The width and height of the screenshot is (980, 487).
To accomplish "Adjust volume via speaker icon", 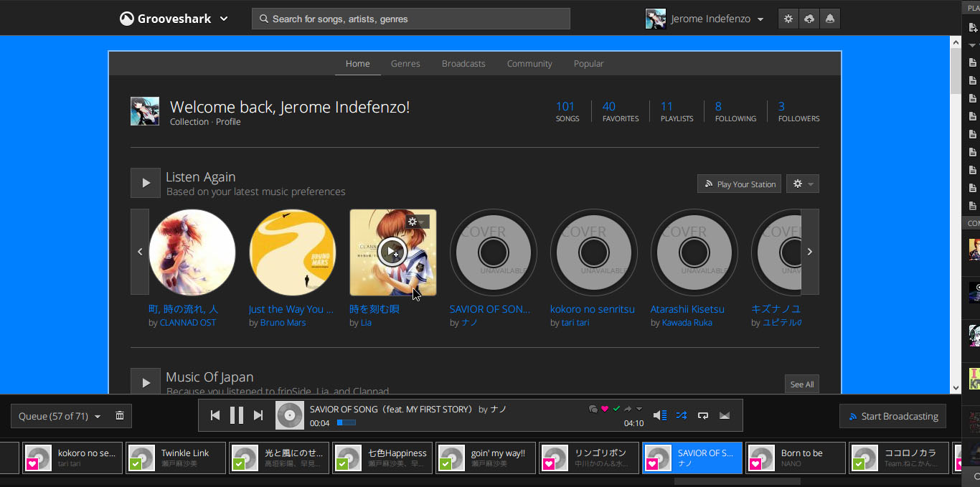I will 660,415.
